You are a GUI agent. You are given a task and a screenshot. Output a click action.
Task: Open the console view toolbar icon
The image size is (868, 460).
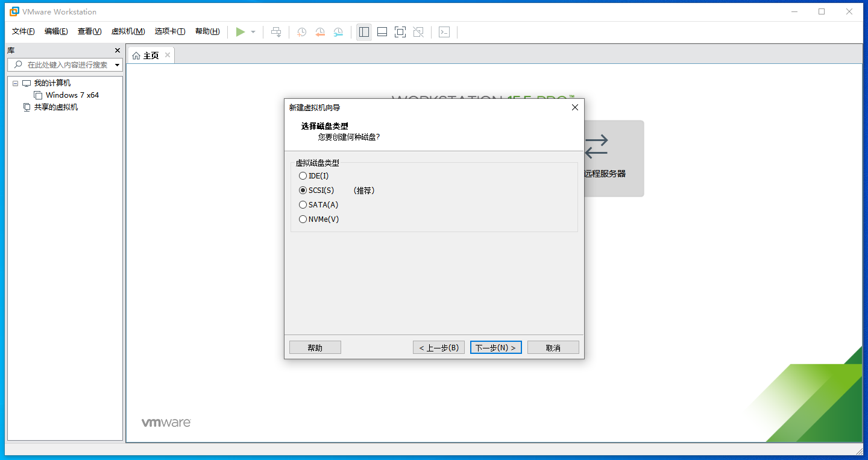click(444, 32)
